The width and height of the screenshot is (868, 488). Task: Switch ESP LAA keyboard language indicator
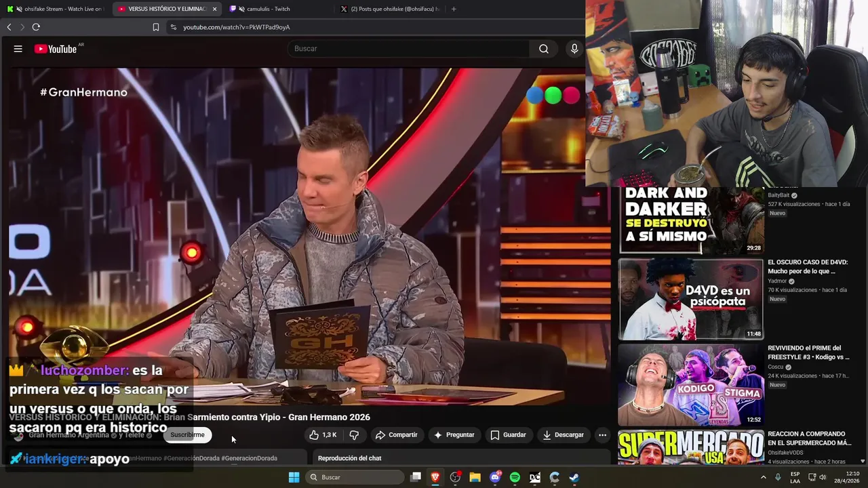tap(795, 477)
